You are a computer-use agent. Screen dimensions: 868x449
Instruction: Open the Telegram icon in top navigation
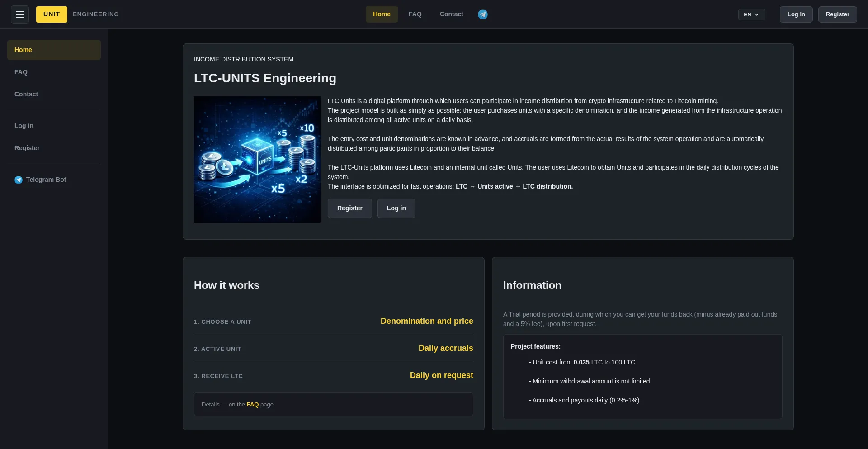point(483,14)
